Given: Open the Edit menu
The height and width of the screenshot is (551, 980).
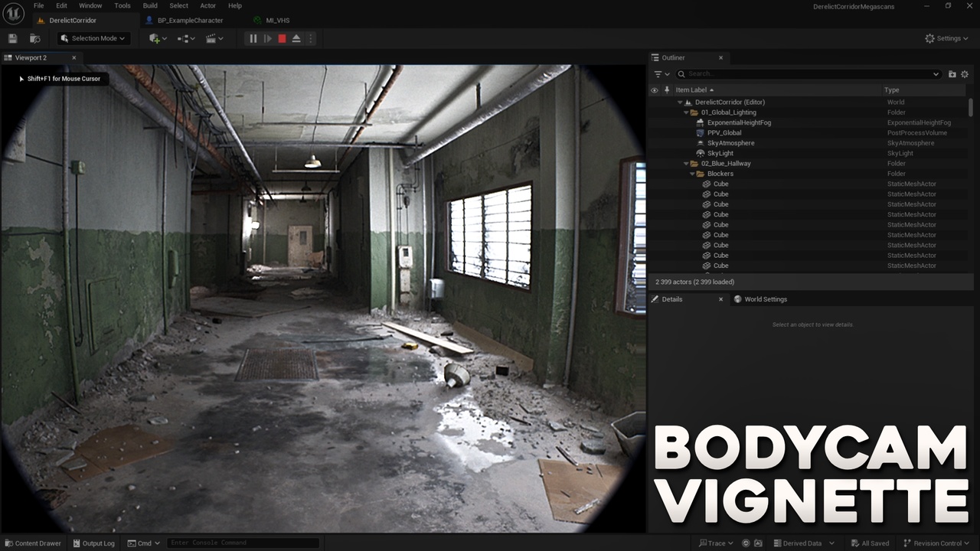Looking at the screenshot, I should [61, 5].
